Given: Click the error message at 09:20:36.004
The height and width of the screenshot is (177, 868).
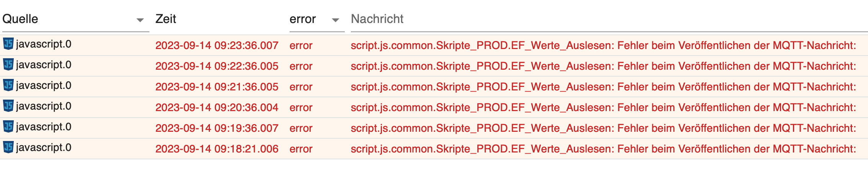Looking at the screenshot, I should [x=603, y=108].
